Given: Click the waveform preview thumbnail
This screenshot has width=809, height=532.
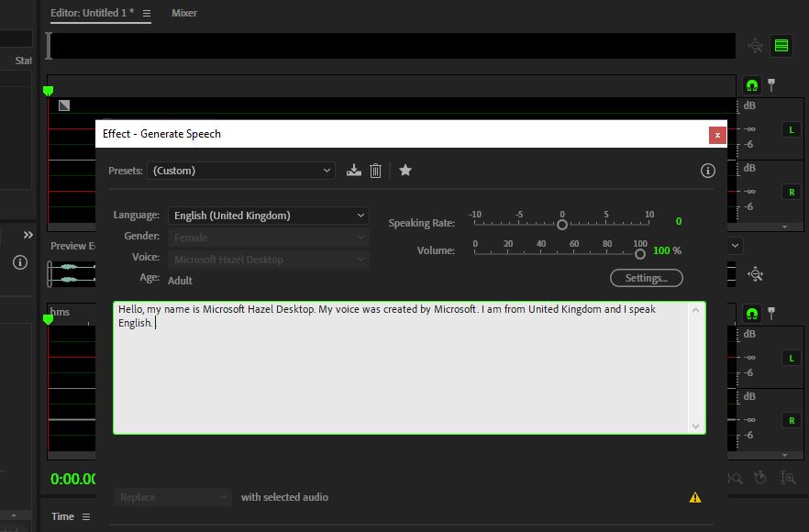Looking at the screenshot, I should point(72,273).
